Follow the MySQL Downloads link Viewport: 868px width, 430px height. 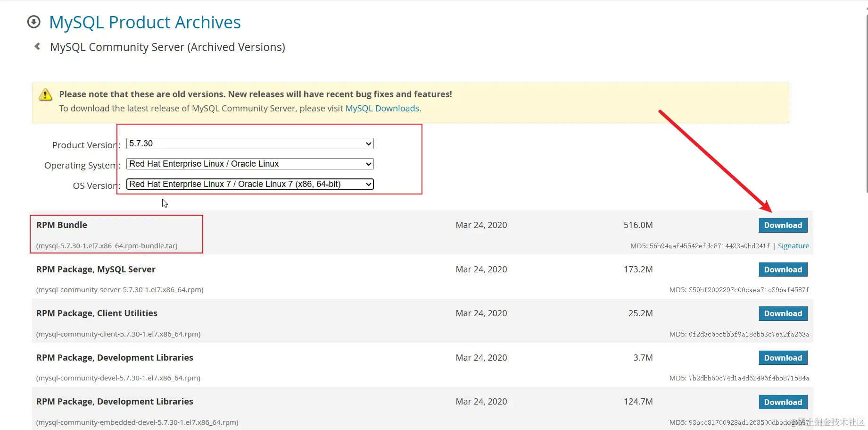[x=382, y=108]
